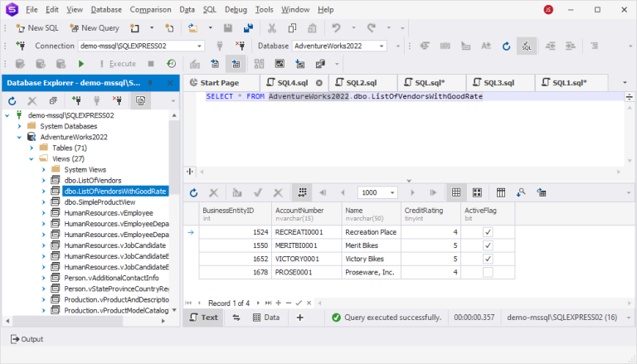Click Refresh icon in Database Explorer toolbar
The width and height of the screenshot is (637, 364).
coord(12,101)
